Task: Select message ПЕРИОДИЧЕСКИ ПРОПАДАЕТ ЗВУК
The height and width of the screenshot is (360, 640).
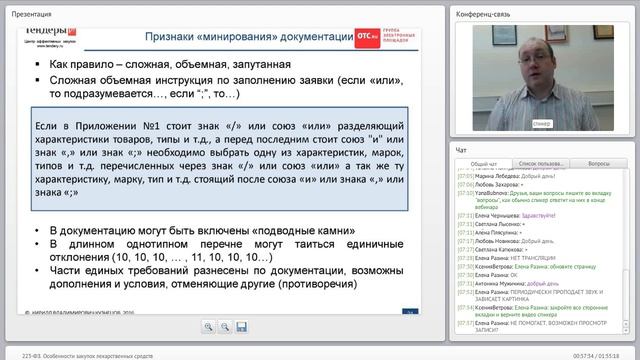Action: click(x=531, y=296)
